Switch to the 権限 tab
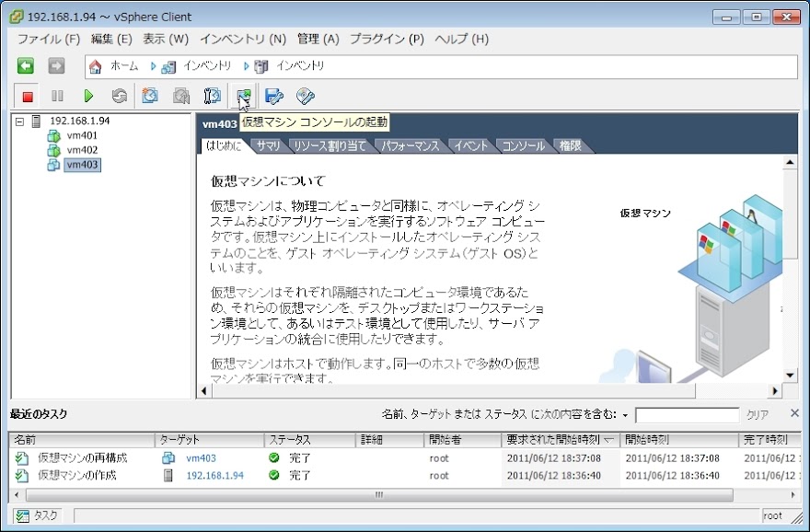Viewport: 810px width, 532px height. [x=571, y=146]
